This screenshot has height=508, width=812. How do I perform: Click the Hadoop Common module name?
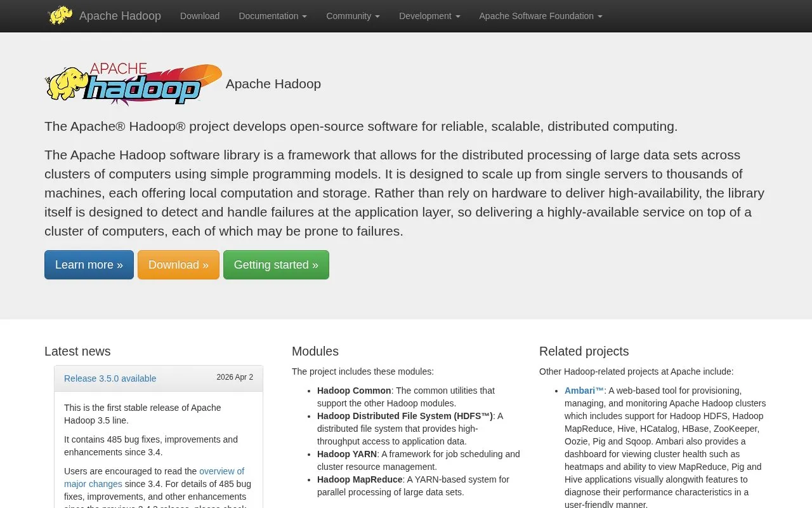[x=354, y=391]
